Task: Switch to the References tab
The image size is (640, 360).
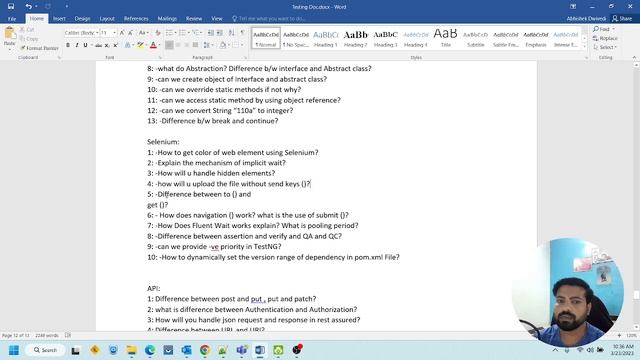Action: [136, 19]
